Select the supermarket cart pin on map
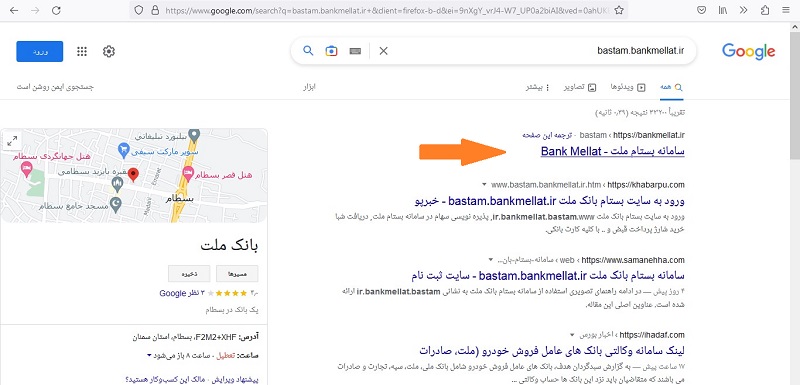The image size is (800, 385). click(123, 150)
